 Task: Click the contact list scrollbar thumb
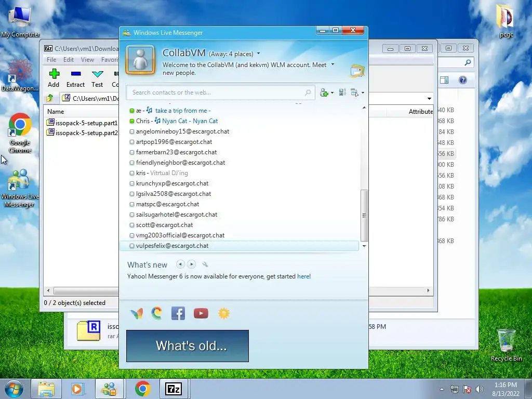pos(364,216)
